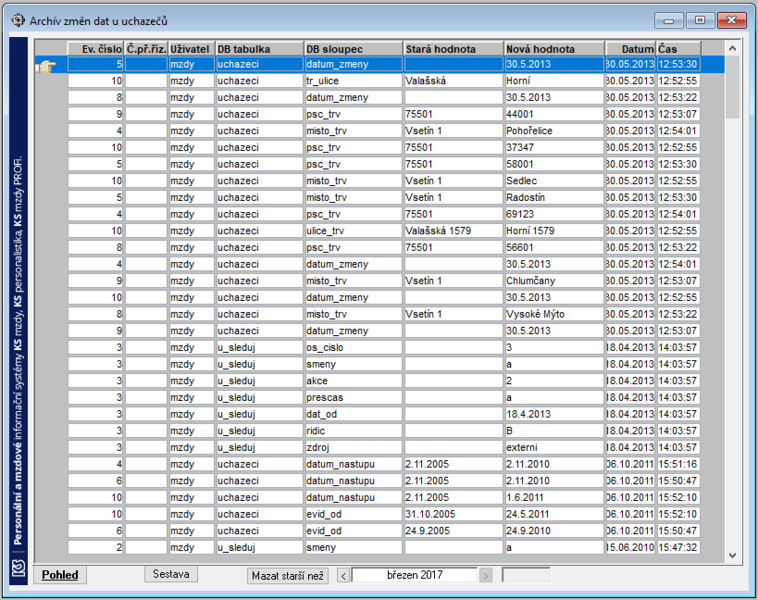Click the Vysoké Mýto cell
The image size is (758, 600).
click(x=554, y=314)
